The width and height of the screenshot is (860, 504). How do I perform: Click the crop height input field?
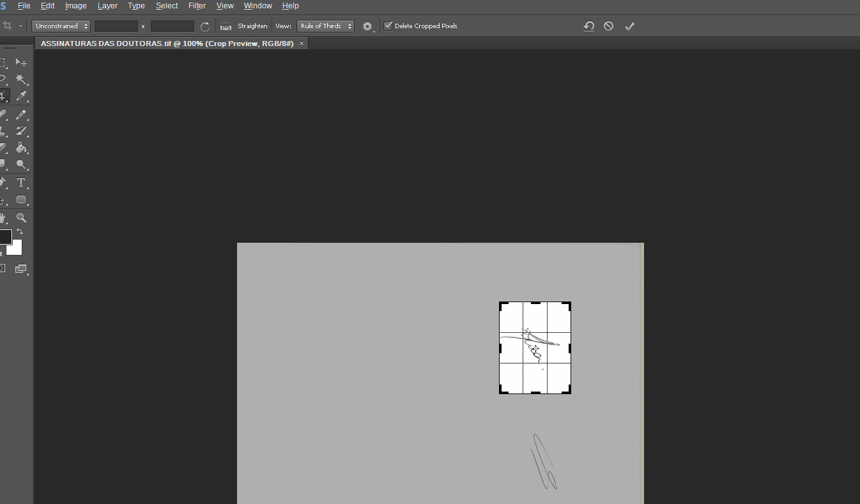173,26
